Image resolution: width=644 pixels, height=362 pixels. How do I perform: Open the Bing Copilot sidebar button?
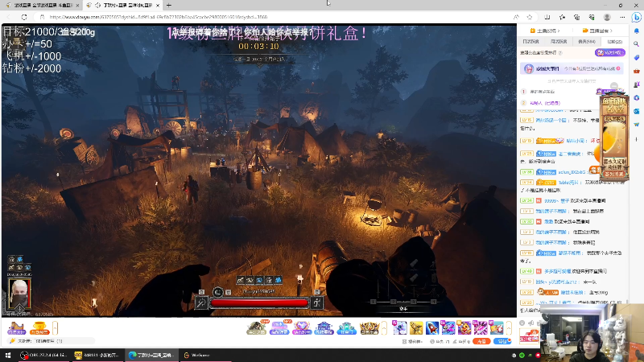[636, 17]
